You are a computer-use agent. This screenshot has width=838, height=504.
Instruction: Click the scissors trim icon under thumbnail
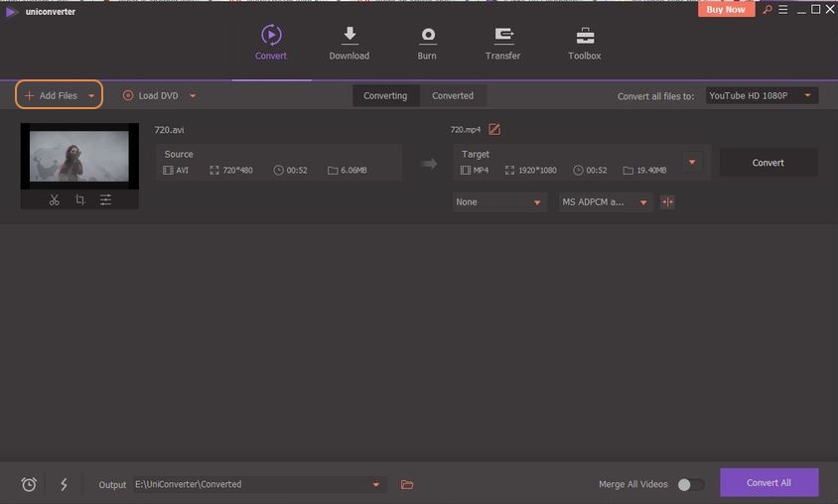pos(55,199)
